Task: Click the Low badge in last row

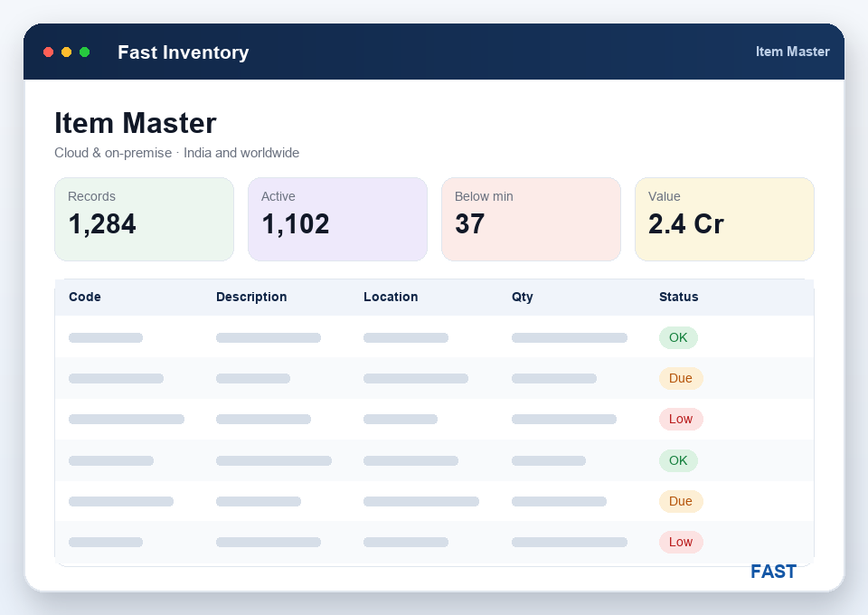Action: pos(681,542)
